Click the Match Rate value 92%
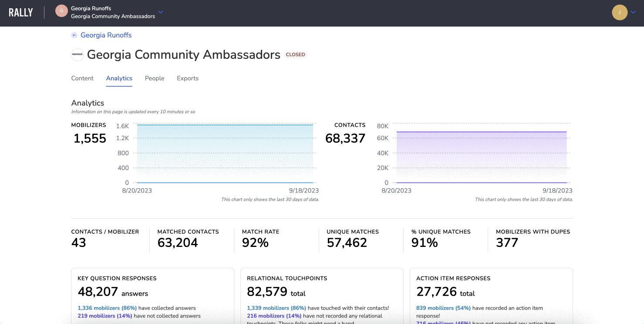The height and width of the screenshot is (324, 644). pos(255,243)
